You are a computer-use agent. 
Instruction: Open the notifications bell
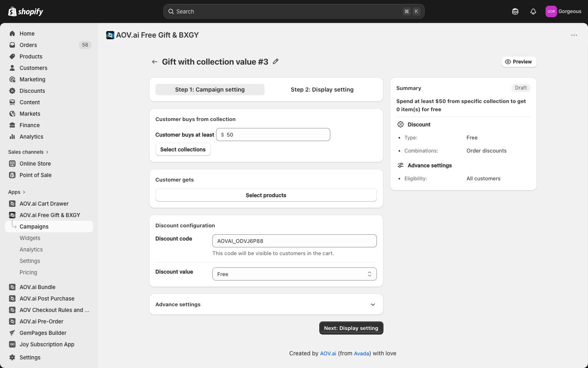click(x=533, y=11)
